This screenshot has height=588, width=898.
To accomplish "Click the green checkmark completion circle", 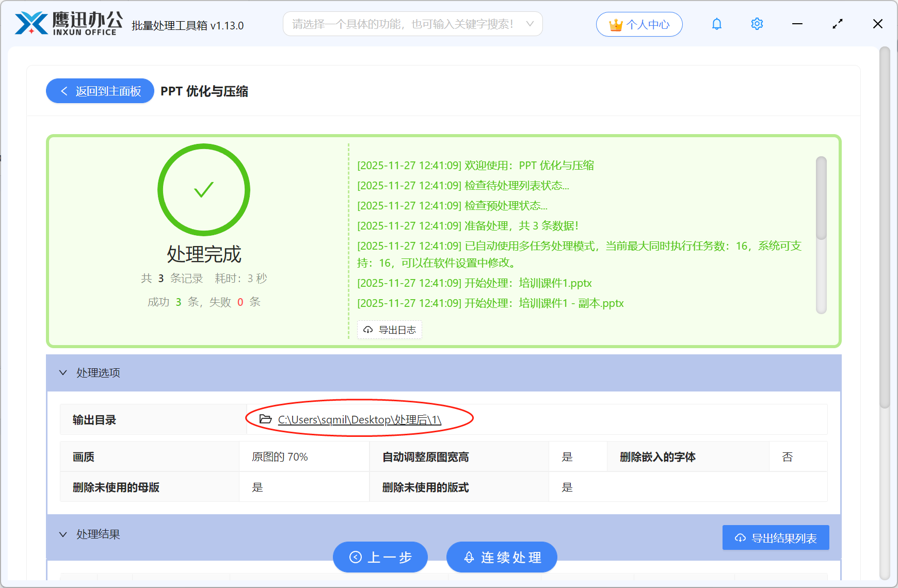I will [203, 190].
